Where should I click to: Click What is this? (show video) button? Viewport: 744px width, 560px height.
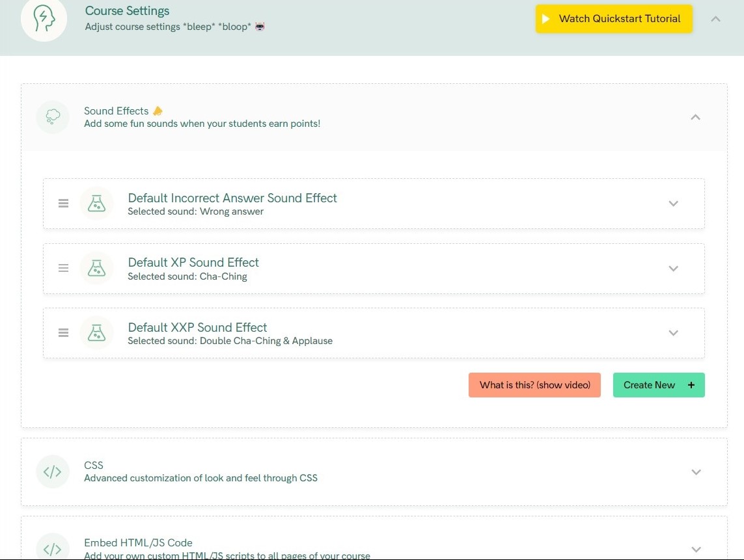click(535, 385)
